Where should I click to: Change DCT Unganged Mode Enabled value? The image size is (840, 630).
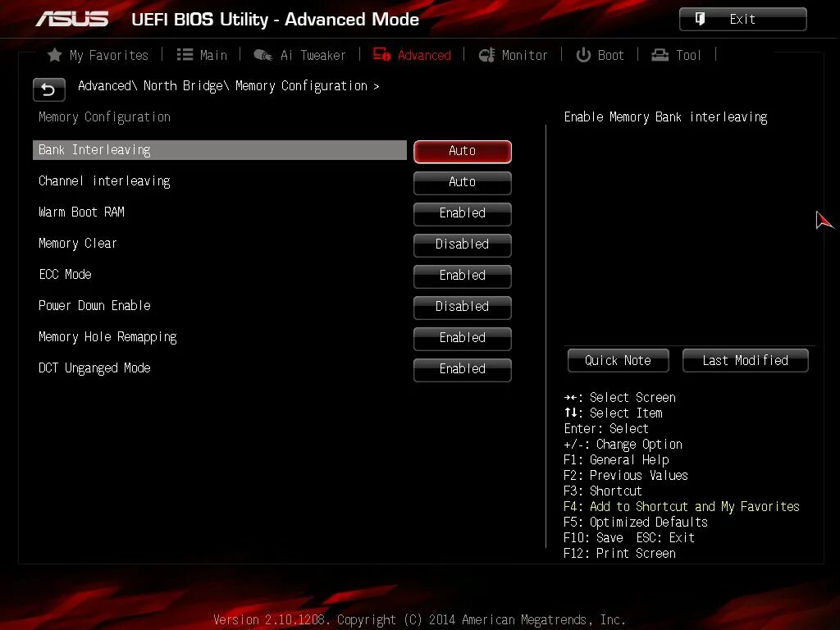(x=463, y=368)
